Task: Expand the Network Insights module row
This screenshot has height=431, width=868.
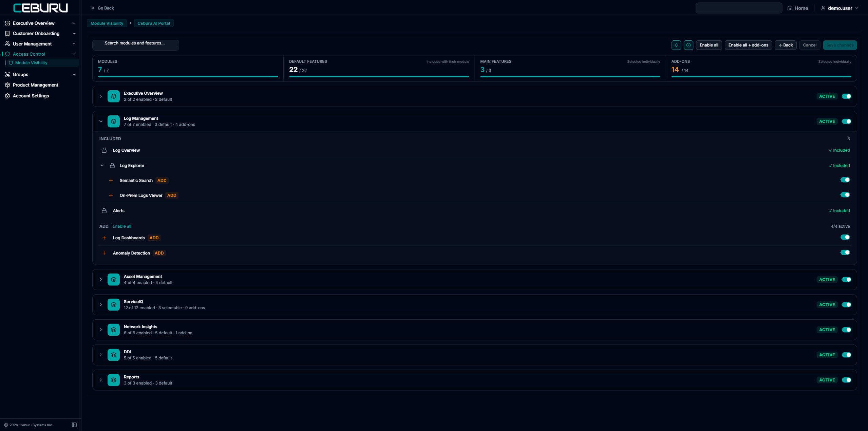Action: tap(101, 330)
